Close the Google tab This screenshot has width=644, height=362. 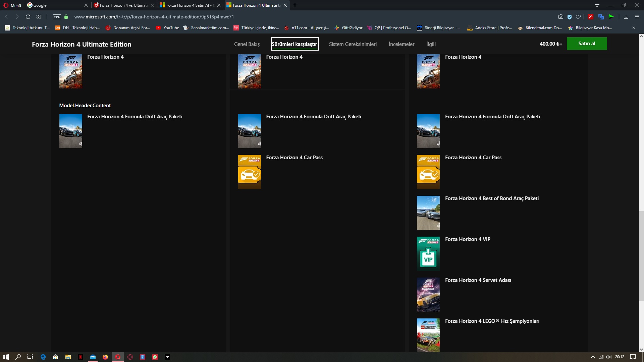pyautogui.click(x=86, y=5)
